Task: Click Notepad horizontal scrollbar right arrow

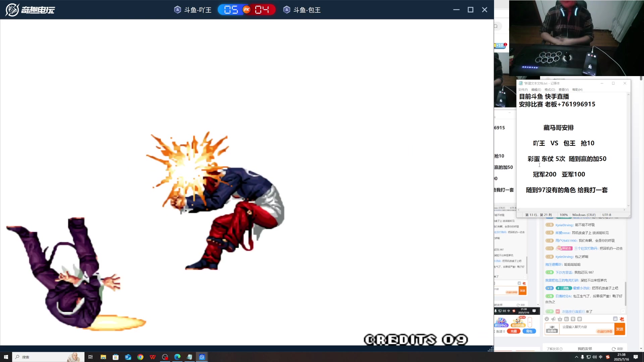Action: (624, 210)
